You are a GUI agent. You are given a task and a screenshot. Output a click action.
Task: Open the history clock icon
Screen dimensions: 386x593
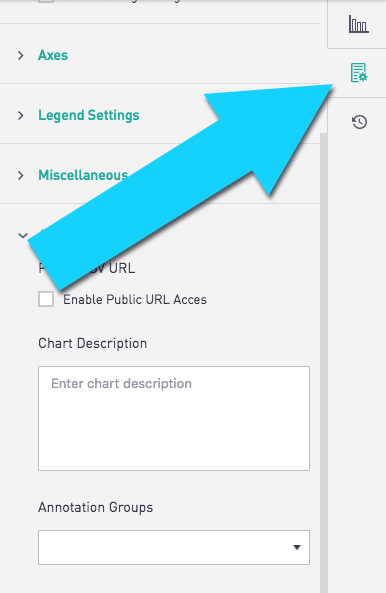pyautogui.click(x=359, y=122)
